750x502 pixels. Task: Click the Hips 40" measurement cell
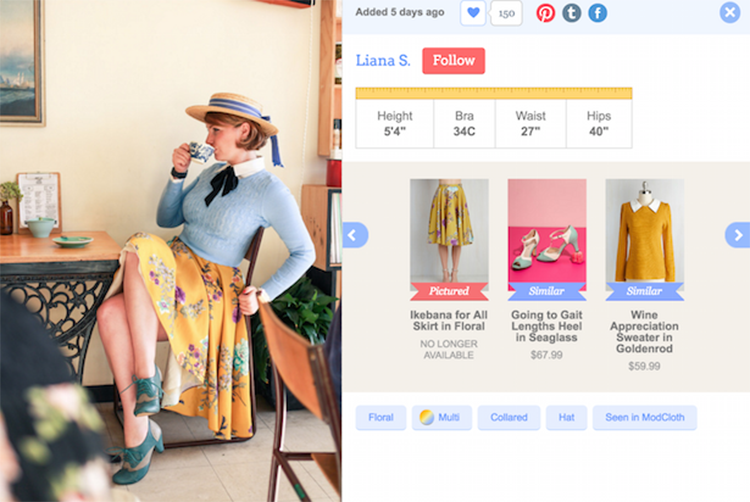599,123
